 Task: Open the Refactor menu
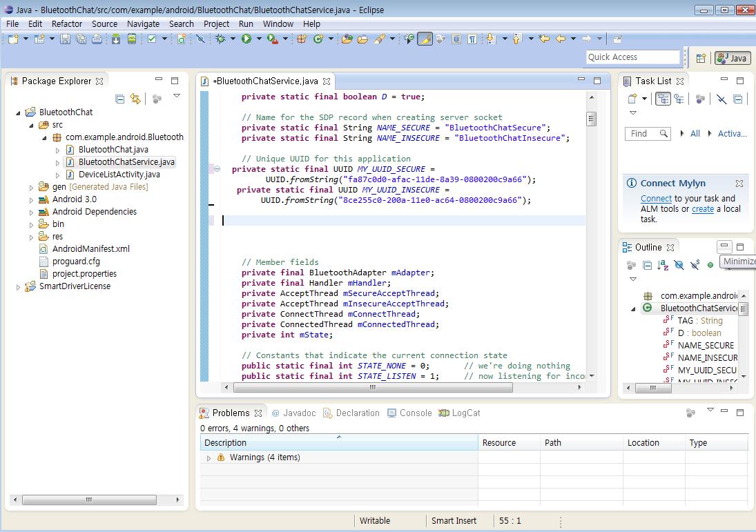click(x=67, y=23)
